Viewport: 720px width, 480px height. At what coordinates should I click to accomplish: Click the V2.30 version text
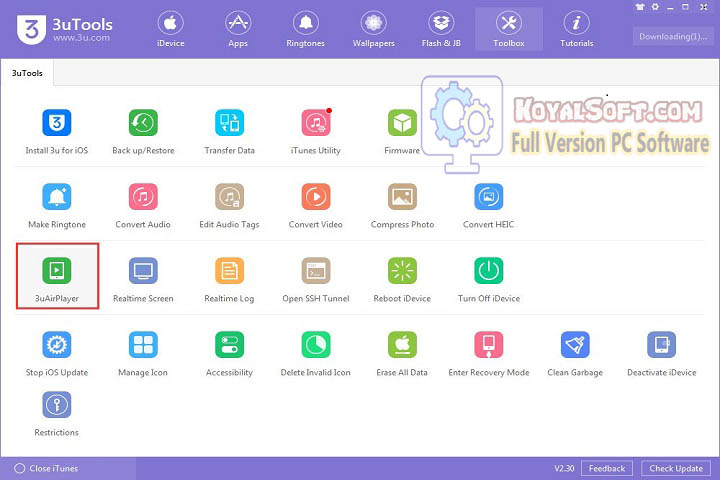(564, 469)
